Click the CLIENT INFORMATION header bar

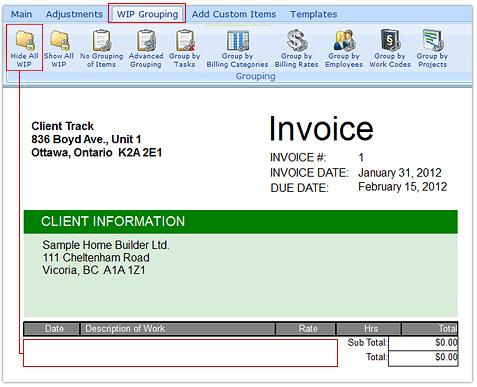click(x=241, y=222)
